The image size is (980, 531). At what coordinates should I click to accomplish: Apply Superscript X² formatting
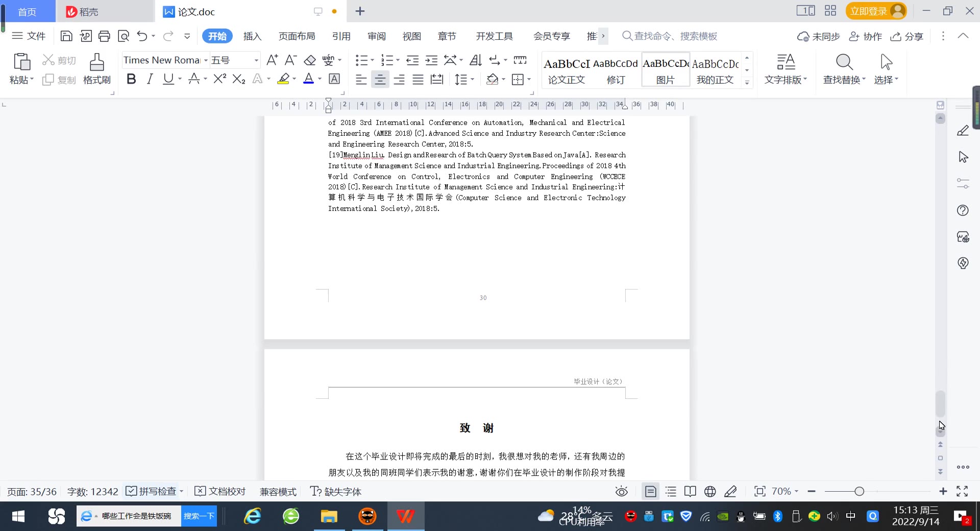(x=220, y=79)
